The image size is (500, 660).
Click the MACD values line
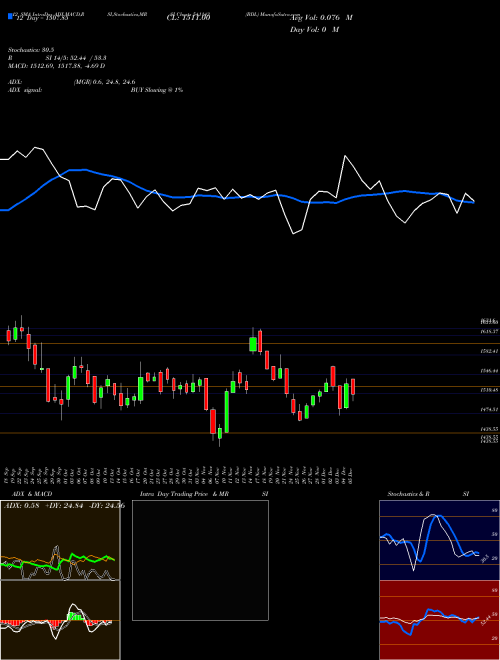(x=56, y=66)
